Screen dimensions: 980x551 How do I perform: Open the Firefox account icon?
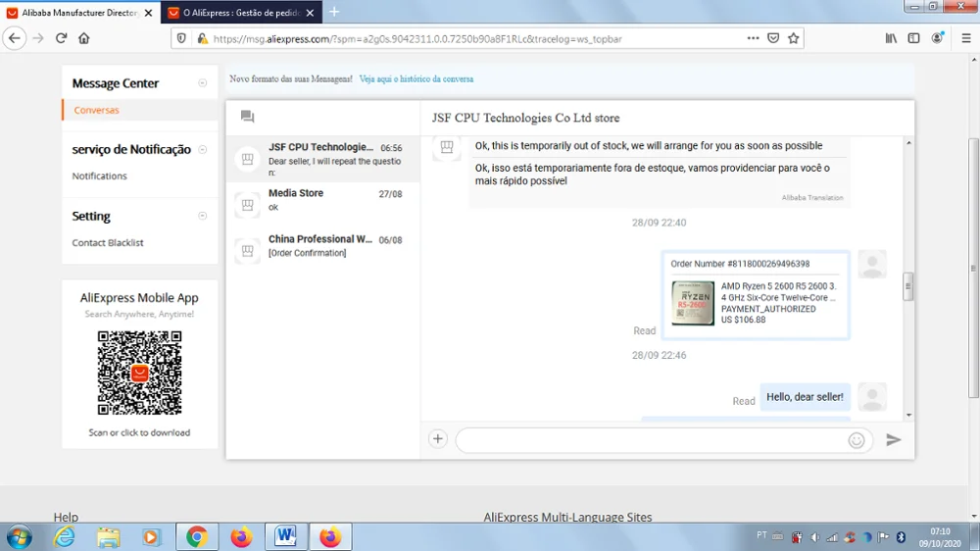(937, 38)
